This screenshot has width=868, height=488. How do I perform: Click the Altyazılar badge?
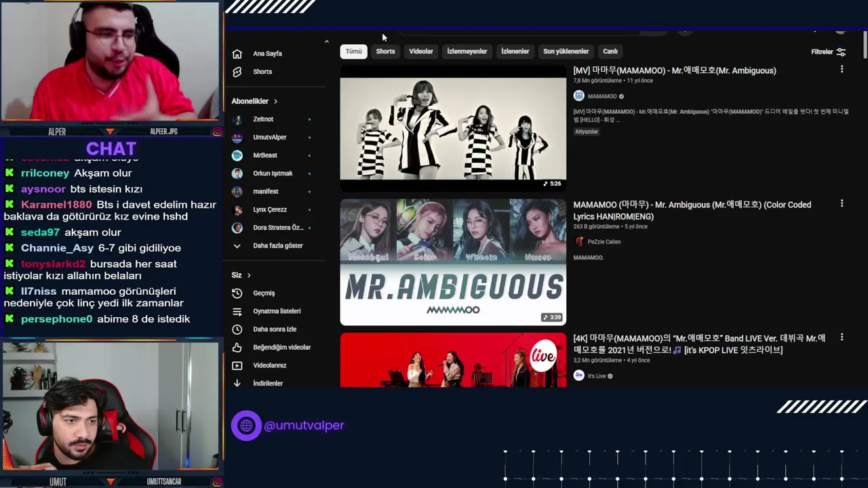[x=587, y=131]
